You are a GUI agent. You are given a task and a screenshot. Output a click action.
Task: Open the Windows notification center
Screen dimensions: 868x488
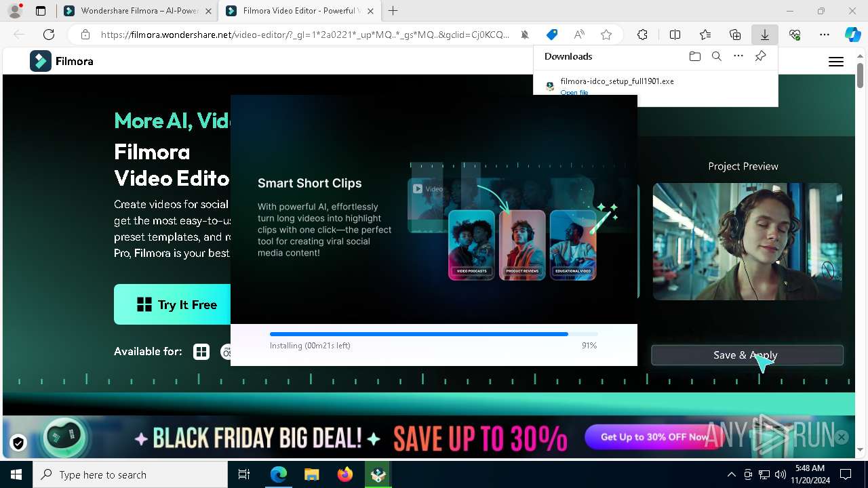click(x=846, y=474)
